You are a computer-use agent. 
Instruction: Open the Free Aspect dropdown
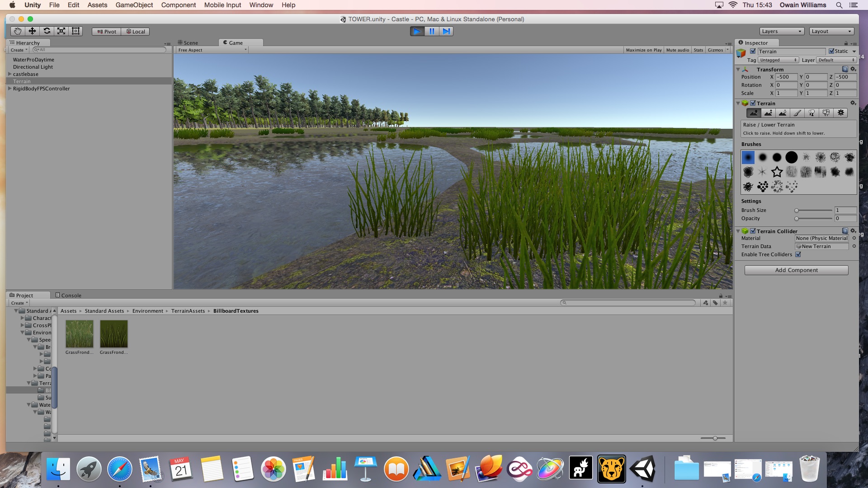[x=212, y=50]
